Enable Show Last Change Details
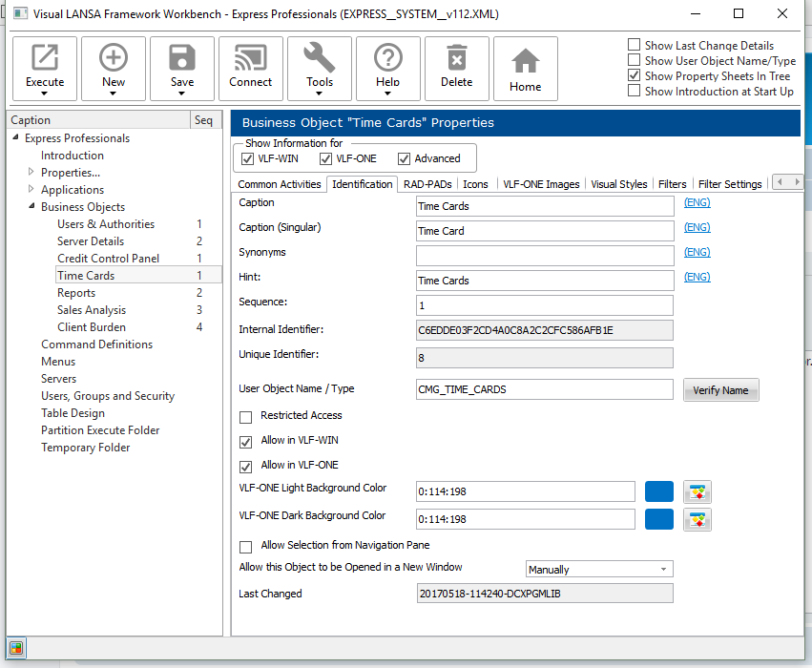Screen dimensions: 812x668 tap(634, 45)
